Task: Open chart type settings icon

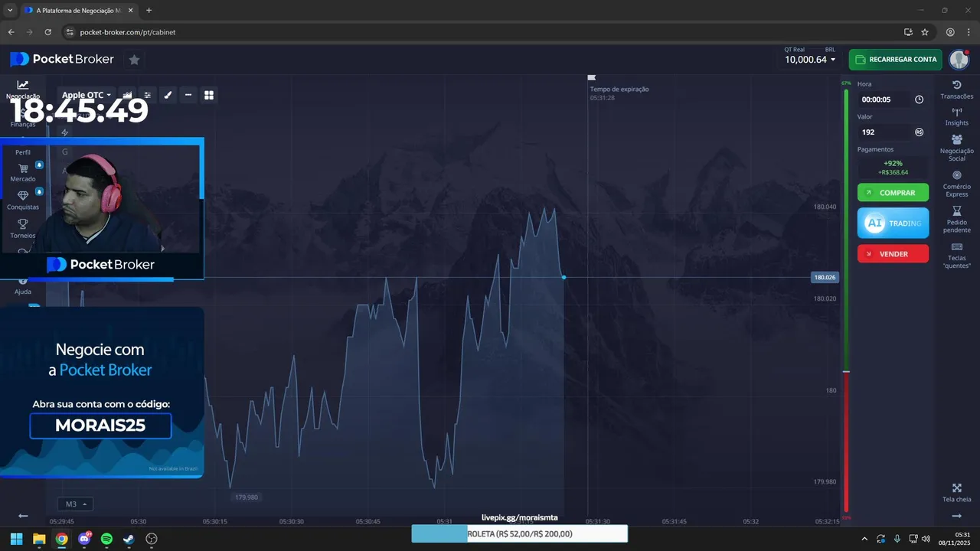Action: point(128,95)
